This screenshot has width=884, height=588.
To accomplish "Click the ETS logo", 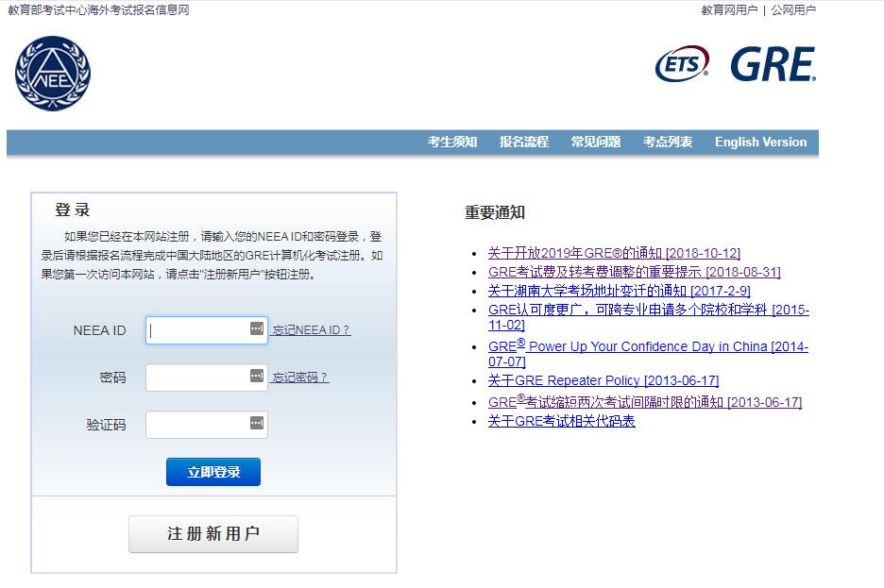I will 681,64.
